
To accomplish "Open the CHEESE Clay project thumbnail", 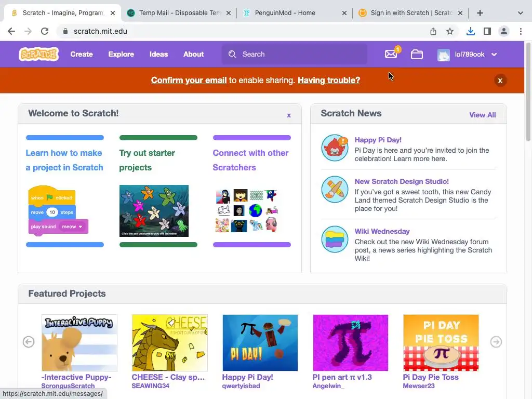I will 170,343.
